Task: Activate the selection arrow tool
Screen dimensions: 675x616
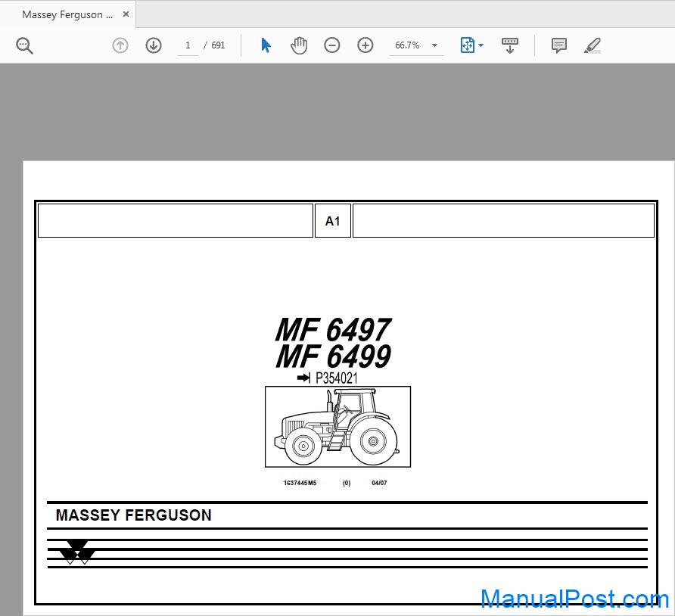Action: [266, 45]
